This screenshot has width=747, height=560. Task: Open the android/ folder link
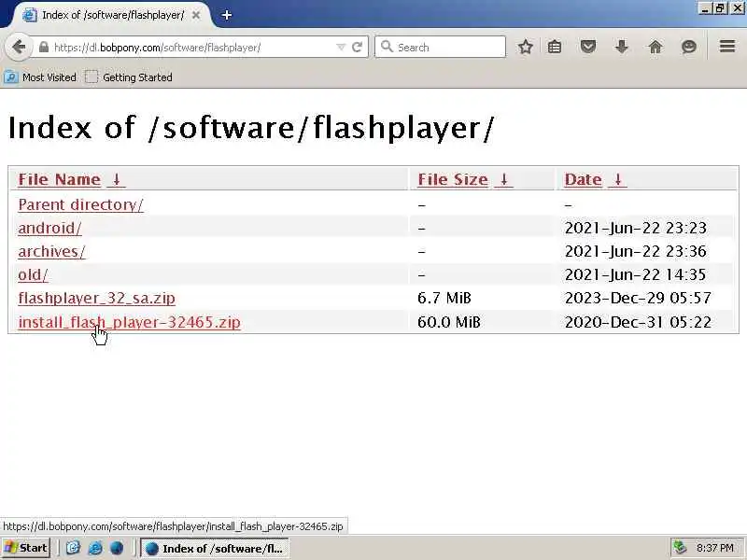pos(50,228)
